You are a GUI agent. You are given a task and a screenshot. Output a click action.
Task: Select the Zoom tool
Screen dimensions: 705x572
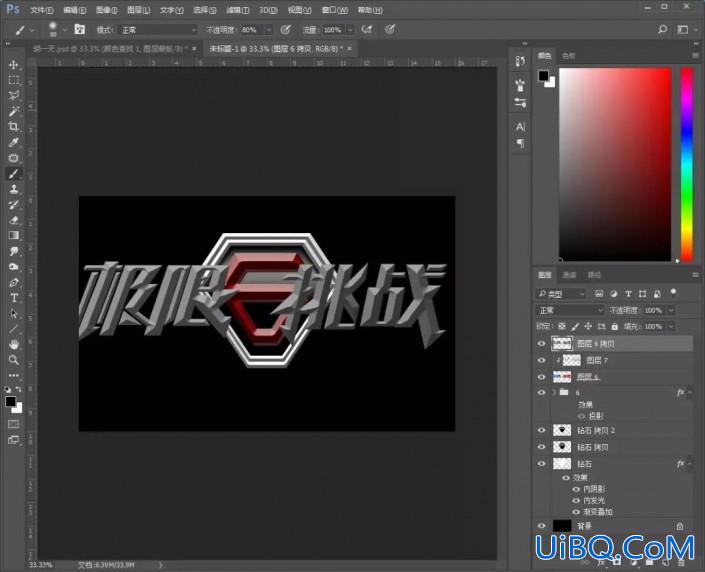click(x=13, y=360)
